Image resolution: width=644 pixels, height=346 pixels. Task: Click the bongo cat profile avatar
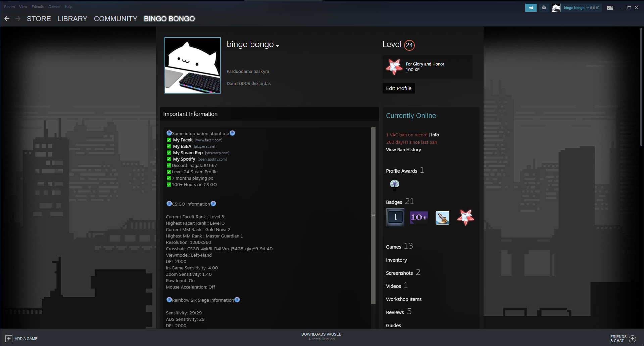[193, 66]
